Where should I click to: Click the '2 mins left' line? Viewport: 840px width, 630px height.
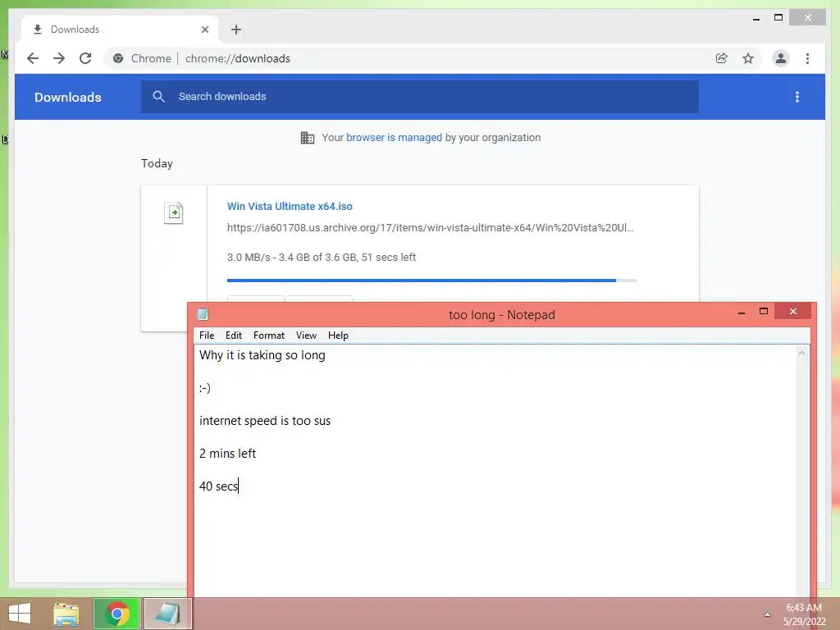click(228, 453)
